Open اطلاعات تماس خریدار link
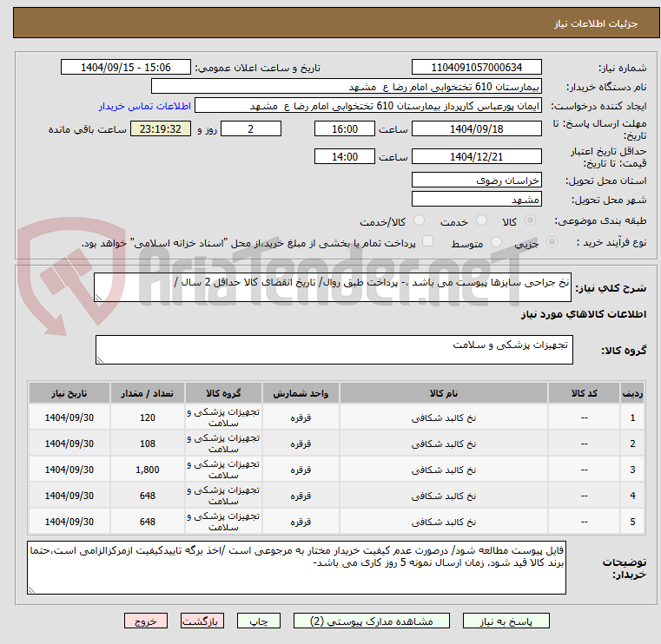 [x=145, y=106]
